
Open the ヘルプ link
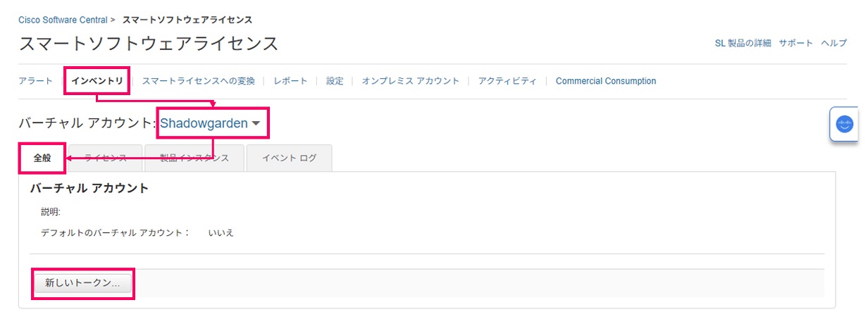coord(833,43)
